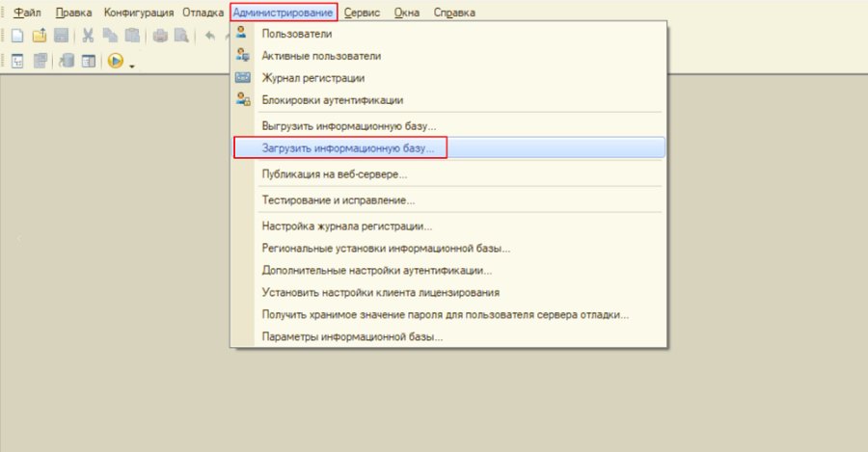Click the compare configurations icon
The image size is (868, 452).
pyautogui.click(x=41, y=61)
